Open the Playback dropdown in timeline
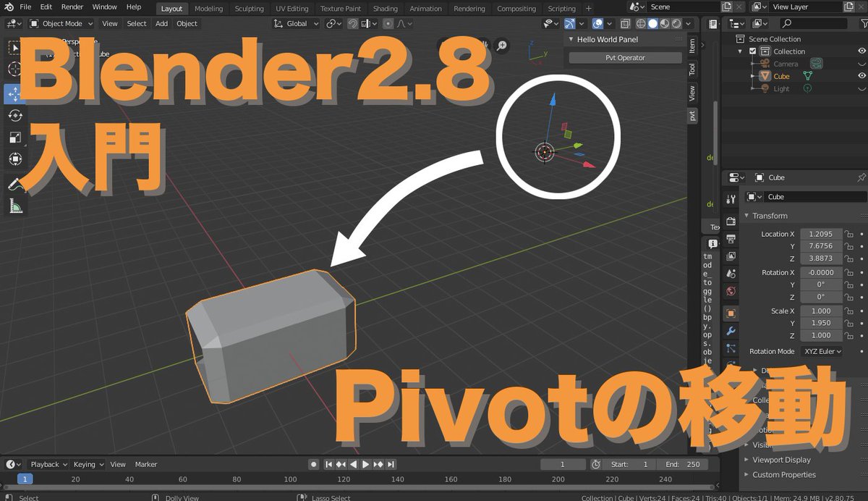The width and height of the screenshot is (868, 501). tap(48, 464)
